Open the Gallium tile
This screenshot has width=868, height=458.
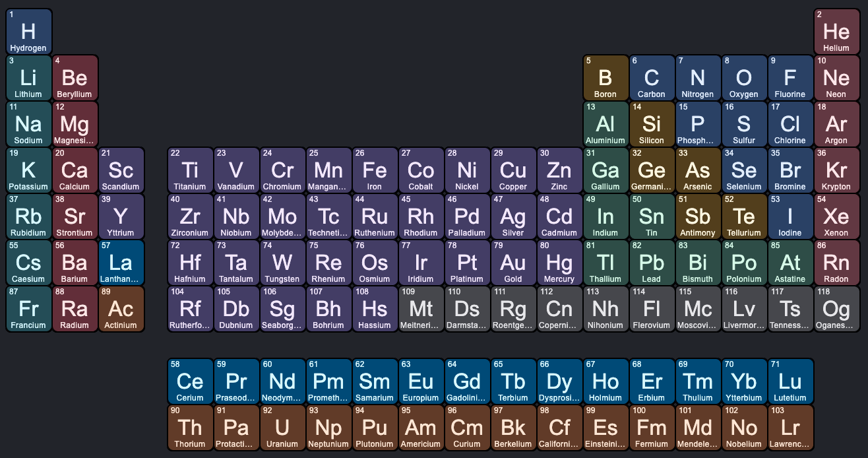(605, 170)
